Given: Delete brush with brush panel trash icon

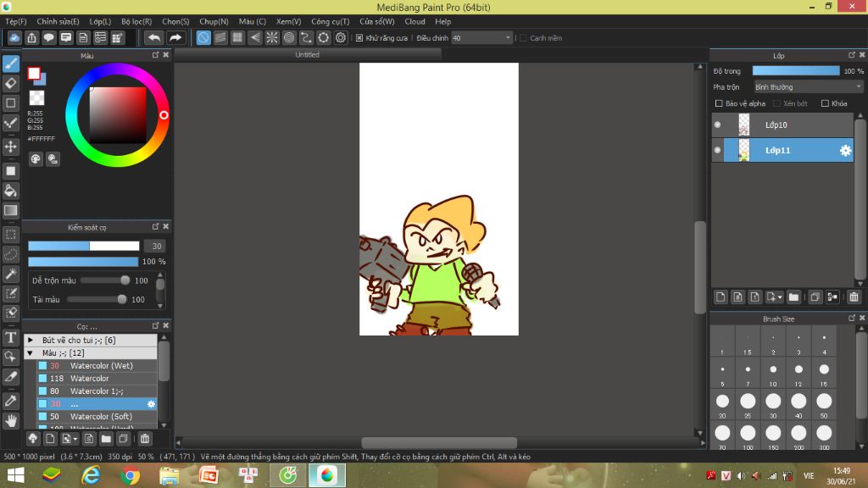Looking at the screenshot, I should 144,439.
